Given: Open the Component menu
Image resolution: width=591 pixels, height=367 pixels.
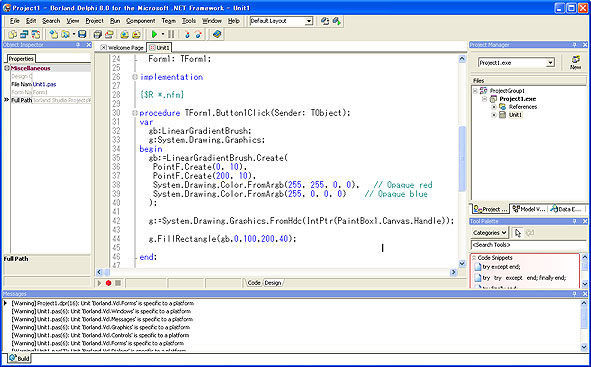Looking at the screenshot, I should (140, 21).
